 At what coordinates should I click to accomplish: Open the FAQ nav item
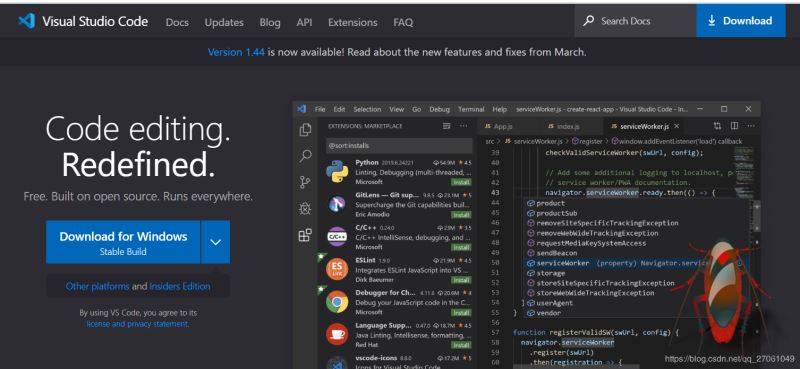click(x=403, y=22)
